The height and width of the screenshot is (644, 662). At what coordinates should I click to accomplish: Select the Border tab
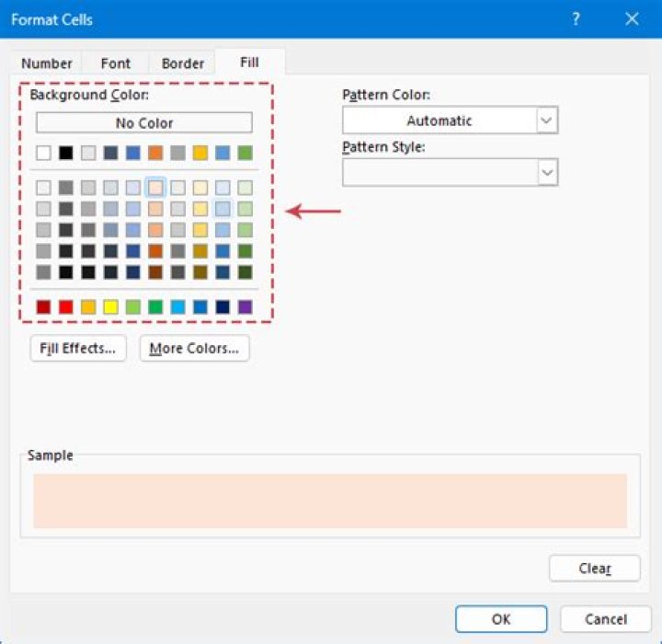click(182, 63)
